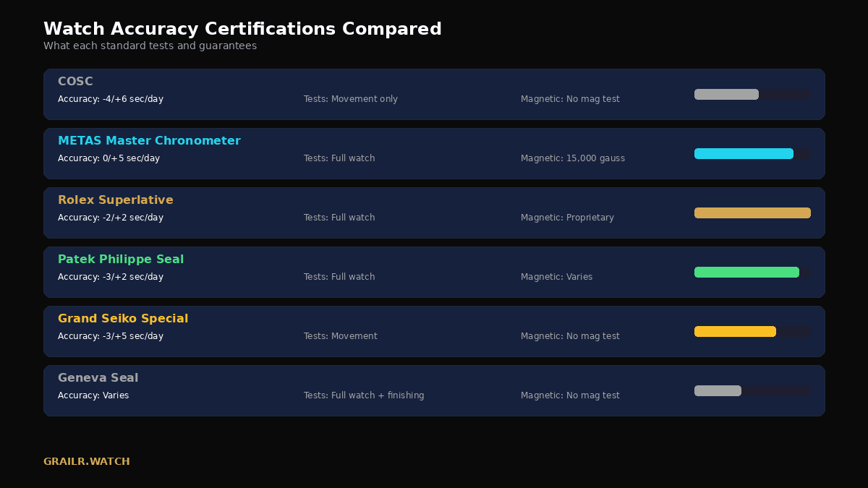Click the green Patek Philippe rating bar
868x488 pixels.
point(746,272)
